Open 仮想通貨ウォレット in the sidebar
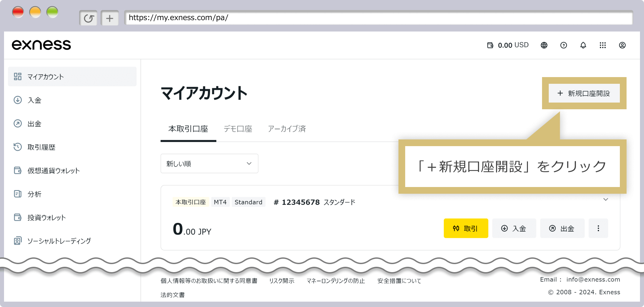 point(72,170)
